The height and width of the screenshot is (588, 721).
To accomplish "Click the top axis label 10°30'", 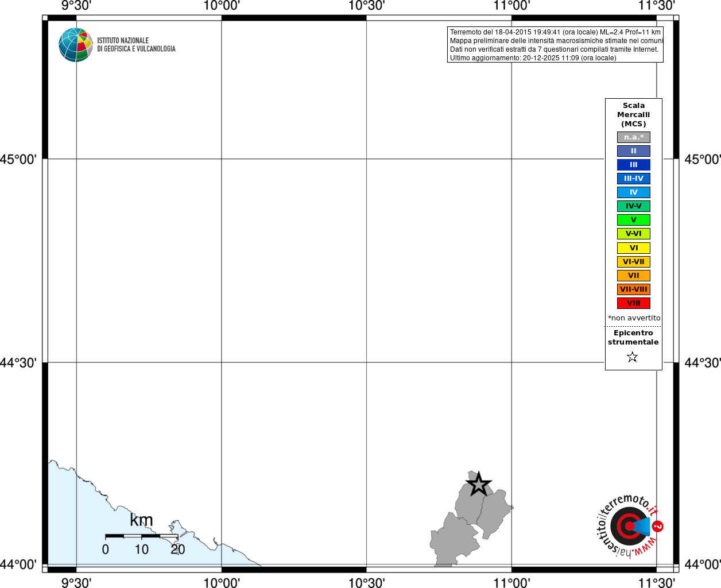I will pyautogui.click(x=366, y=6).
